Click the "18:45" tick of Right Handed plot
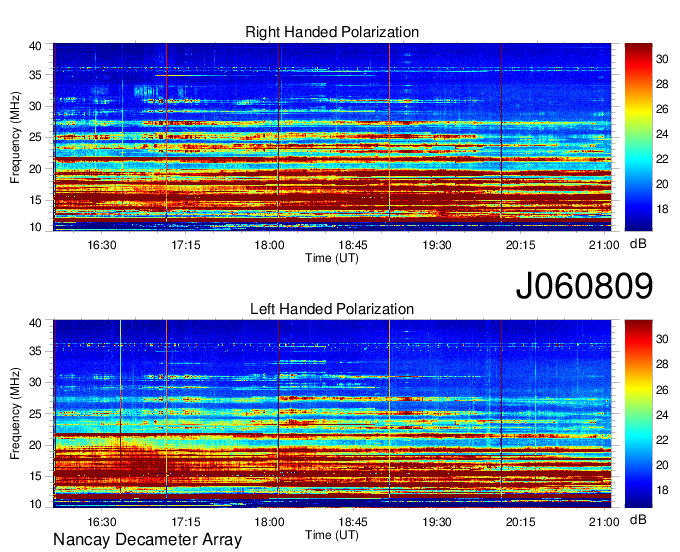 (353, 245)
